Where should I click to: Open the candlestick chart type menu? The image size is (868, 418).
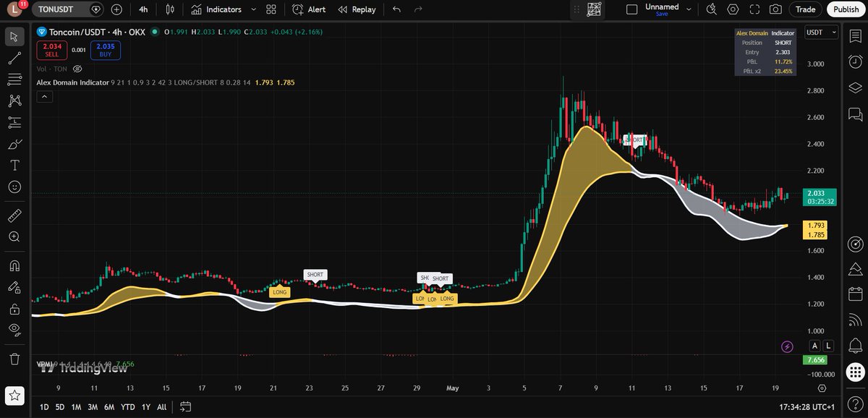point(170,9)
